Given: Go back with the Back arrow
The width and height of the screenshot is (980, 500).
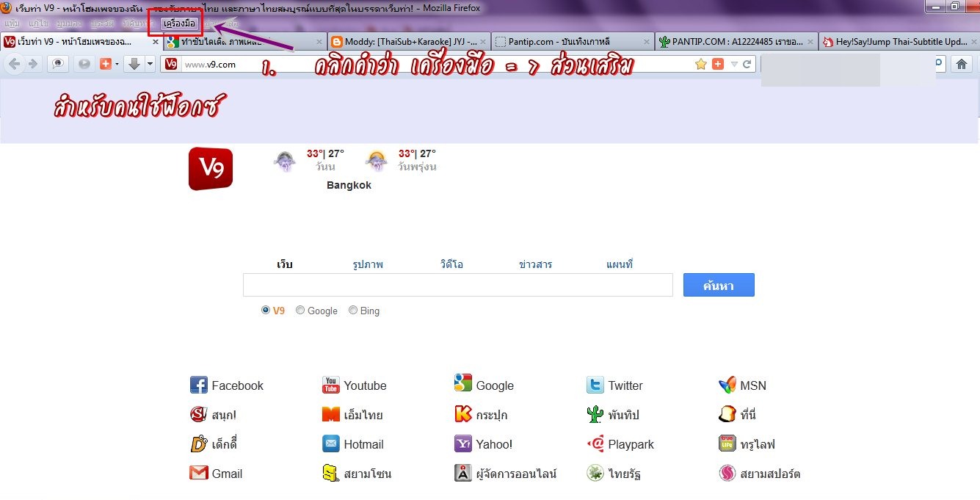Looking at the screenshot, I should (15, 64).
